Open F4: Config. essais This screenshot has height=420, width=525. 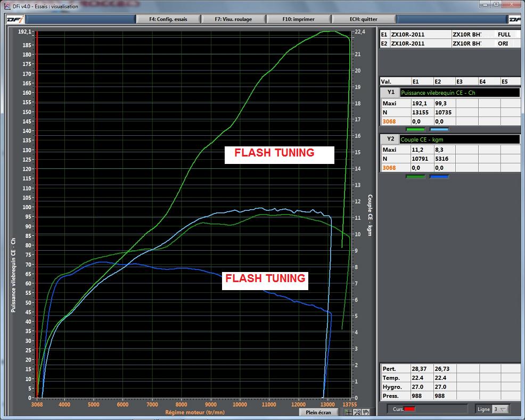(x=168, y=19)
